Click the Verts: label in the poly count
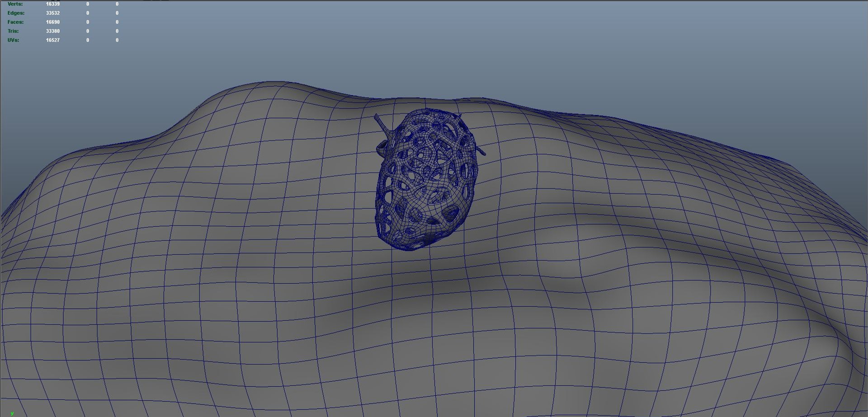 15,4
